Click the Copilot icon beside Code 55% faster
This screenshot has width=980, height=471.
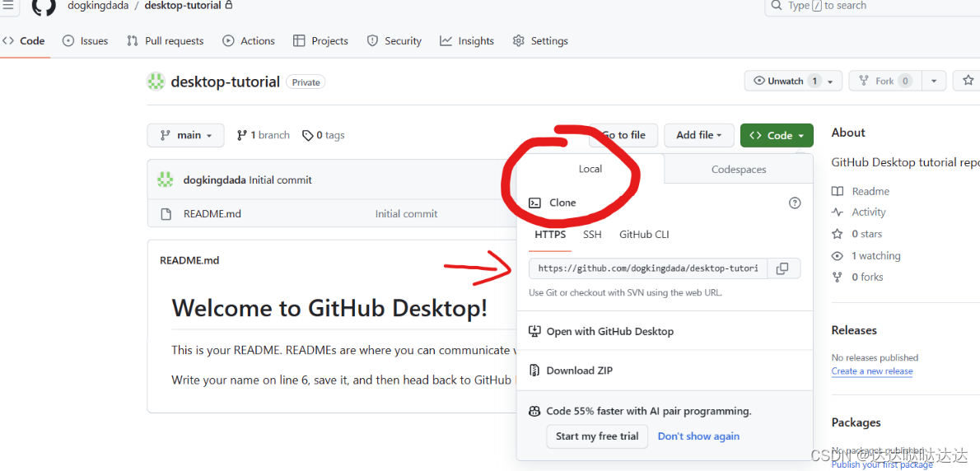point(534,411)
